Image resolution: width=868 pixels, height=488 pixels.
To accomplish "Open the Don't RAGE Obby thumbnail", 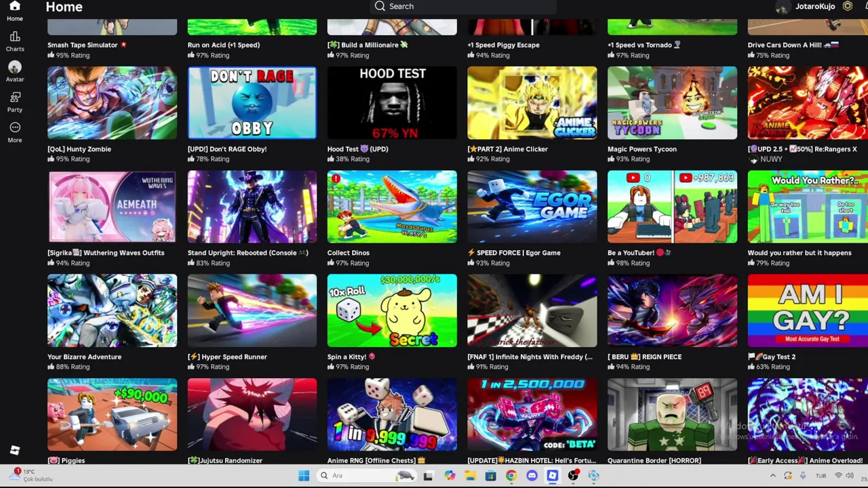I will [252, 103].
